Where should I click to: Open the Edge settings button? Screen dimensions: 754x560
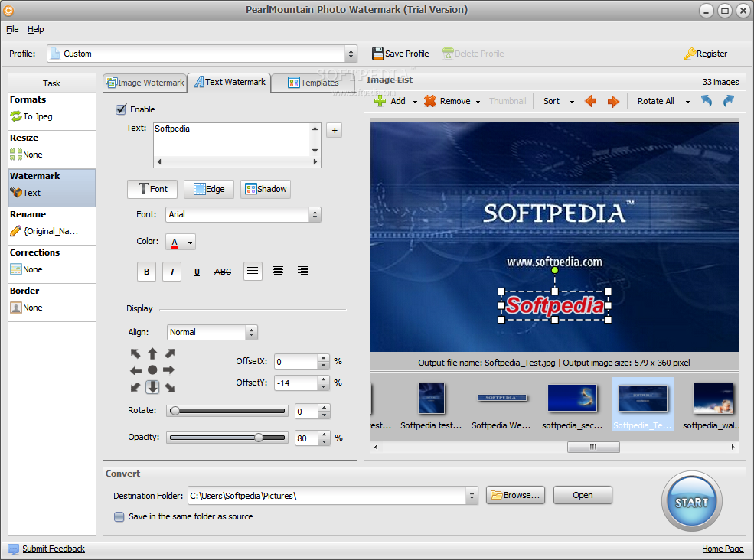[209, 190]
